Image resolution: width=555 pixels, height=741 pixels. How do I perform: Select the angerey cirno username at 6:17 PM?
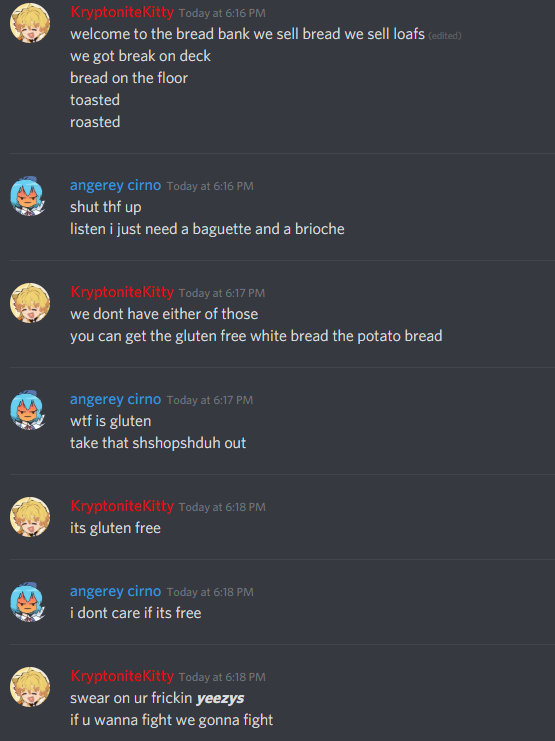(115, 399)
